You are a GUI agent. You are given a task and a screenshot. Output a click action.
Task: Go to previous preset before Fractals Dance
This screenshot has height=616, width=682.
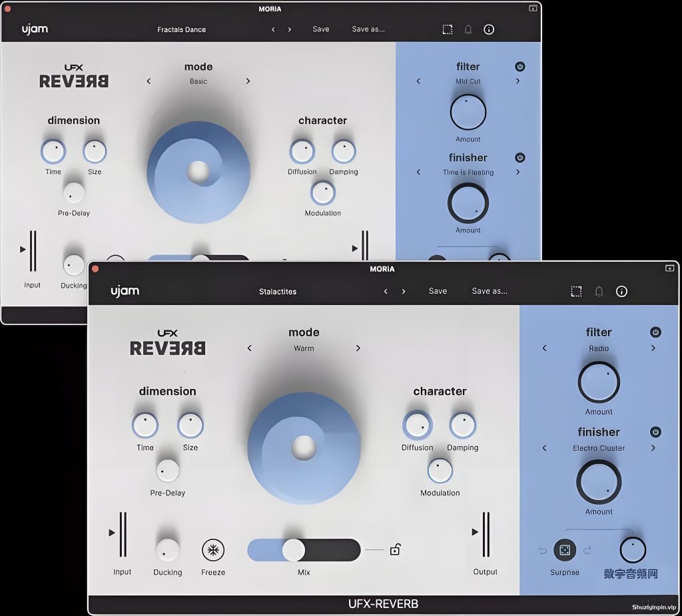(273, 29)
